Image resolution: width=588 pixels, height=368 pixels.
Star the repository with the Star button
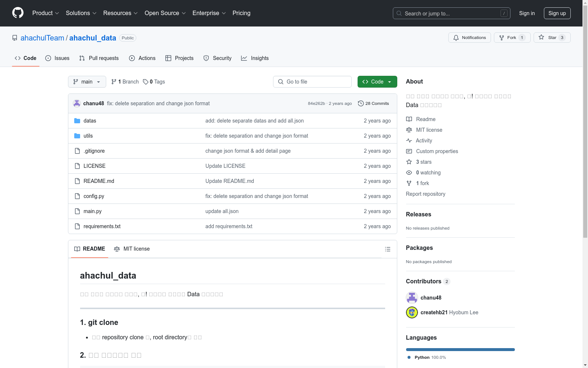pos(552,38)
